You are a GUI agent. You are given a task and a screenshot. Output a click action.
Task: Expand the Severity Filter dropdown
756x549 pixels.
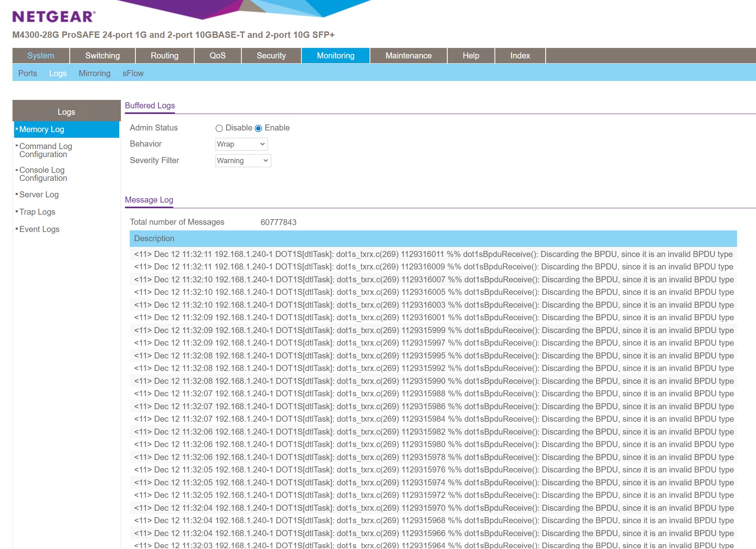pos(243,161)
